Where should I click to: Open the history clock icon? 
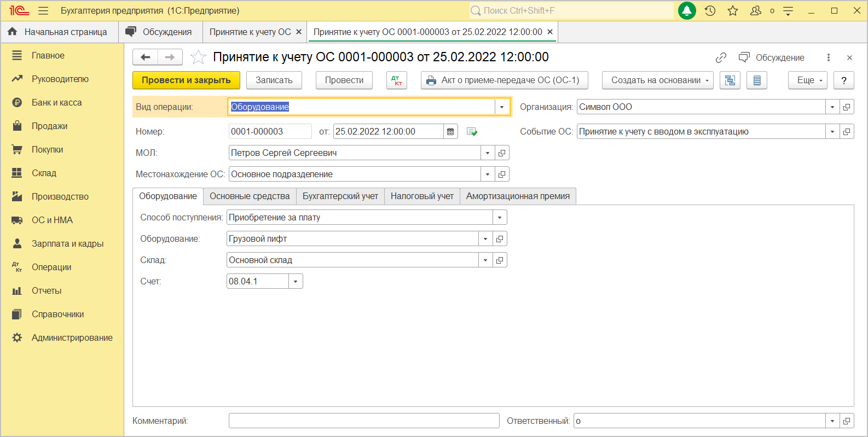click(x=710, y=10)
